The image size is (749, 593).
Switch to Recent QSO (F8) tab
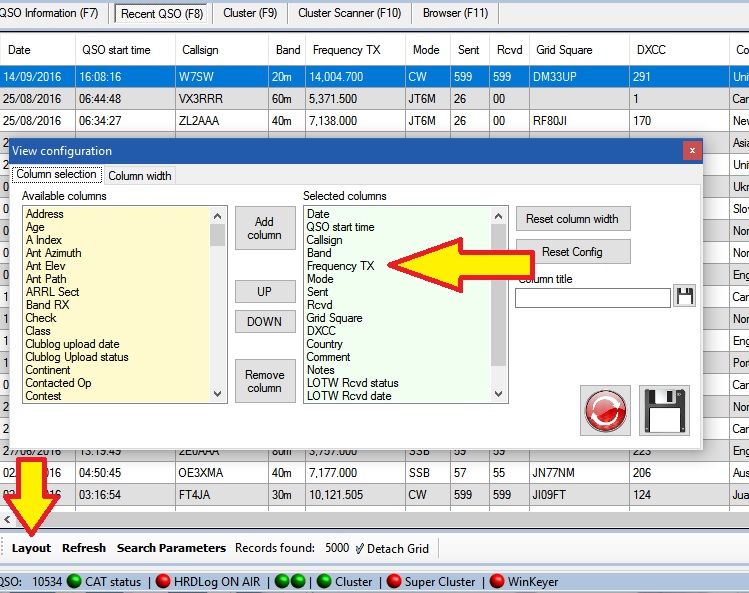tap(161, 14)
